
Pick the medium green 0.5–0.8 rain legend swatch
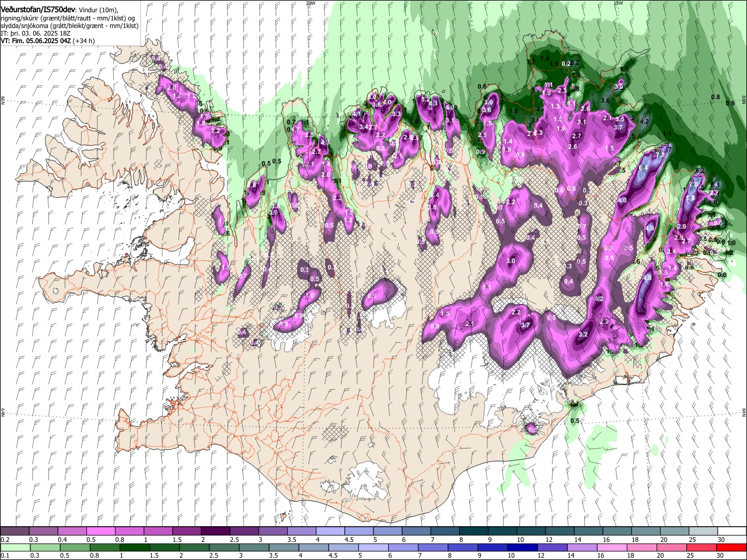(x=75, y=547)
